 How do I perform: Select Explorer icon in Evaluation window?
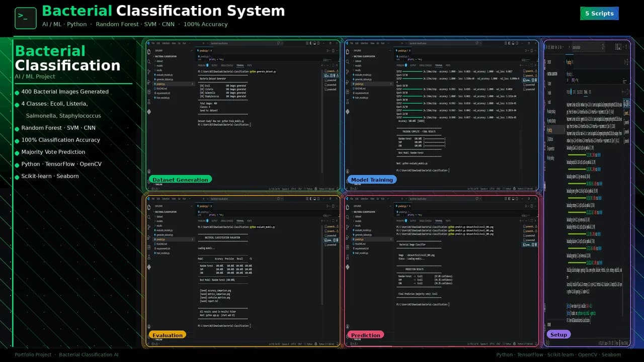coord(149,206)
